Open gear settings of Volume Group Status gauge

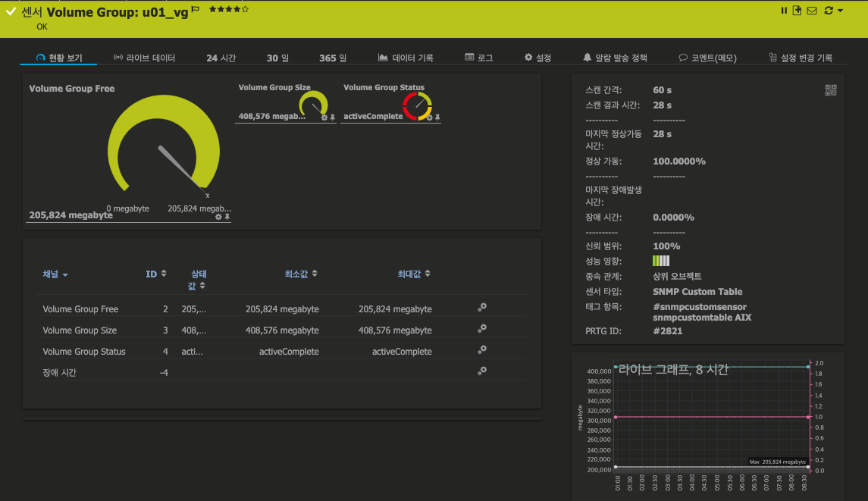(429, 117)
